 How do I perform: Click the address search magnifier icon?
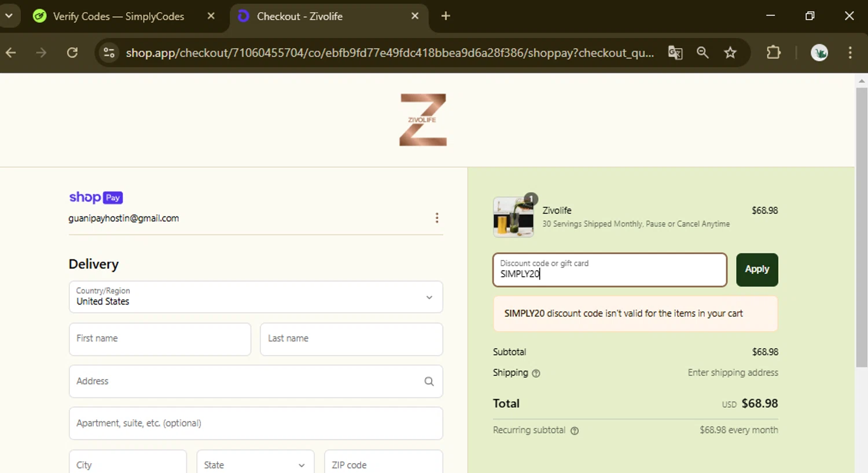(429, 381)
